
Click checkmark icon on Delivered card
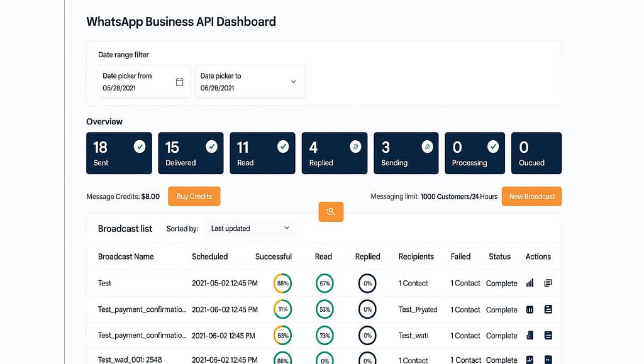point(211,146)
